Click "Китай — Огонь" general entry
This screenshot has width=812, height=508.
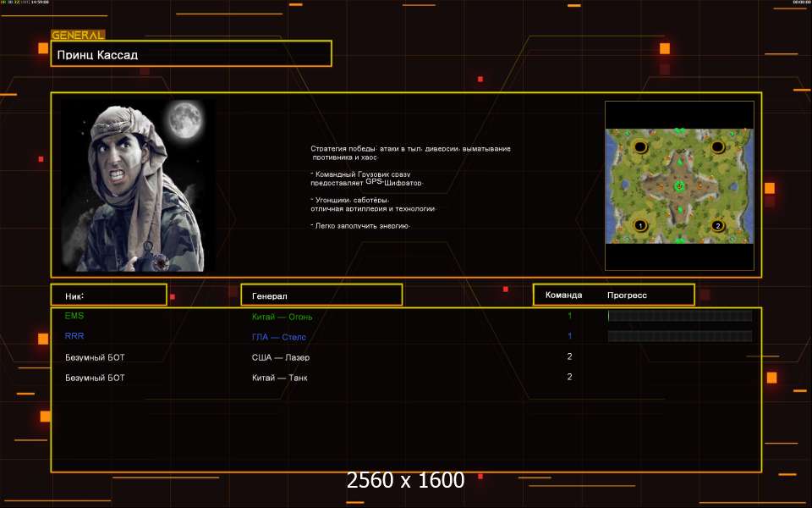click(282, 317)
